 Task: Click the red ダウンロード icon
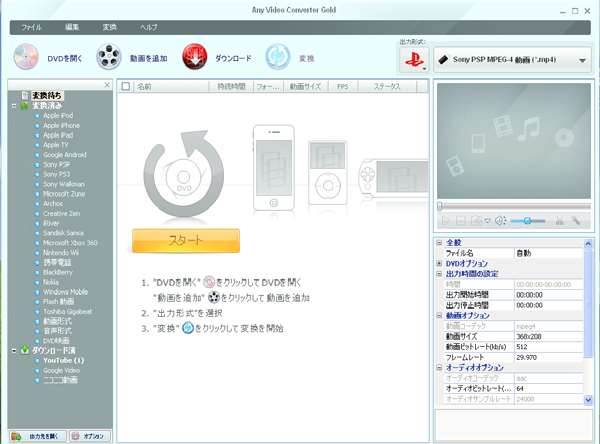pos(194,57)
